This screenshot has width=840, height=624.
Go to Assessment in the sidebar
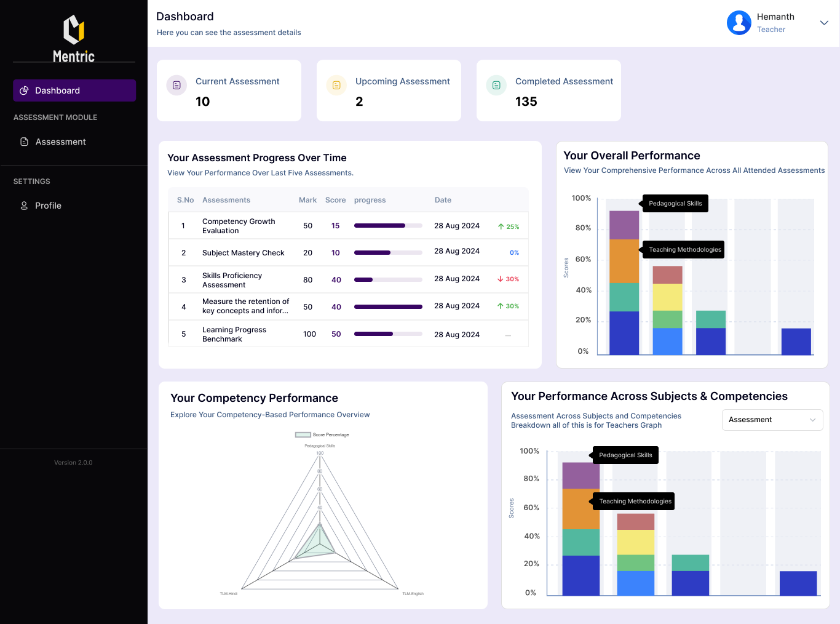click(x=60, y=142)
